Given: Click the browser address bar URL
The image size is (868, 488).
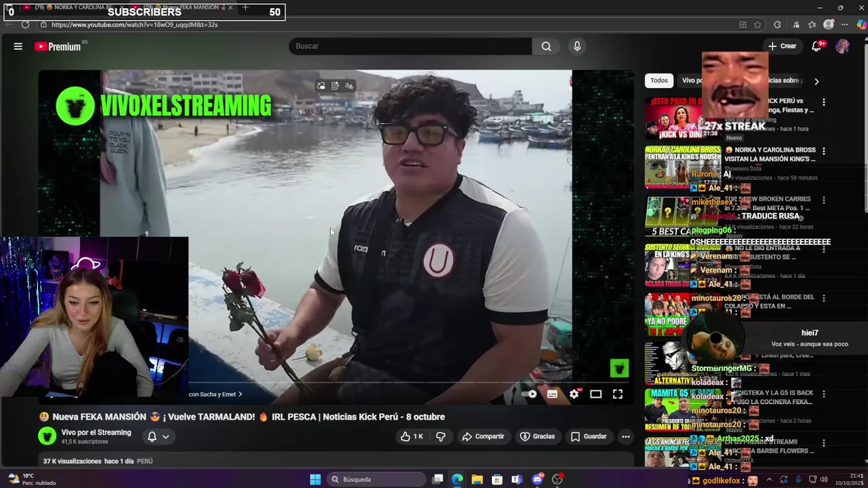Looking at the screenshot, I should pos(134,24).
